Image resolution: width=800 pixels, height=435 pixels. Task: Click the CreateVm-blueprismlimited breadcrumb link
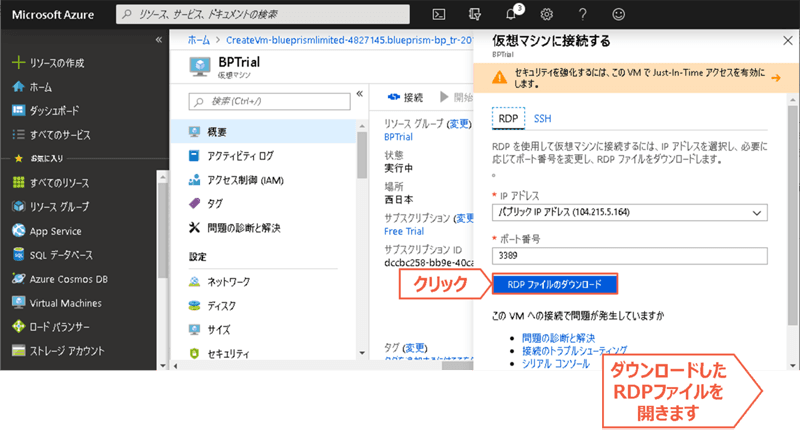(x=349, y=40)
